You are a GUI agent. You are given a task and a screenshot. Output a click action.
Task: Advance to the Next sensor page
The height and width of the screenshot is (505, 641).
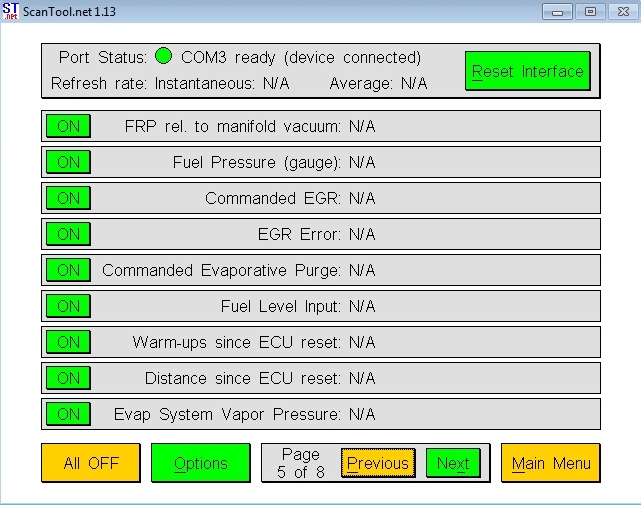pos(453,463)
